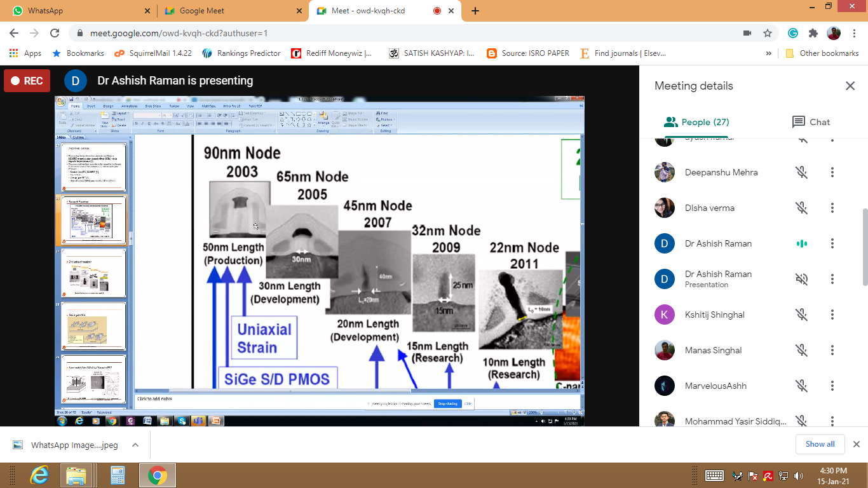Mute Deepanshu Mehra's microphone

(x=801, y=172)
